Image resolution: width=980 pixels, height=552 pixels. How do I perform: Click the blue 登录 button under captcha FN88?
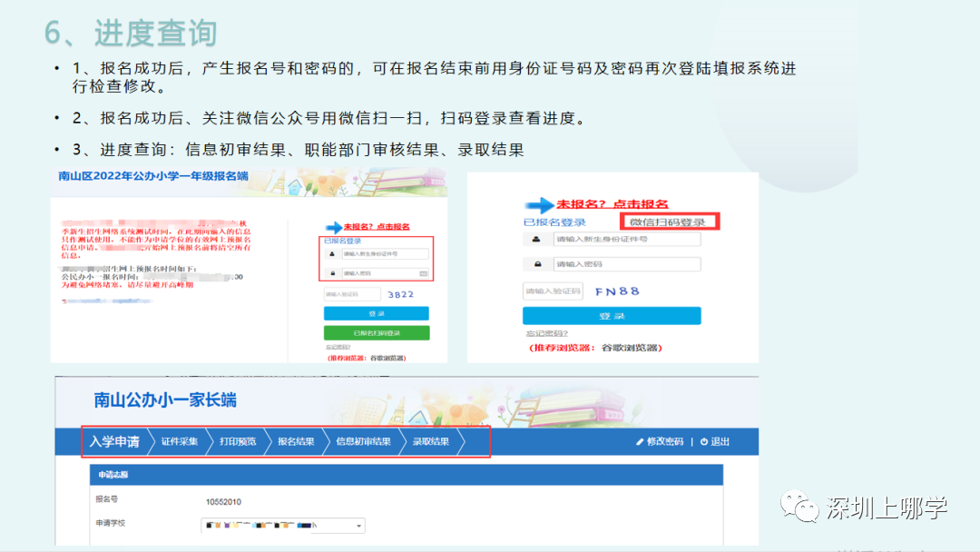pos(612,316)
